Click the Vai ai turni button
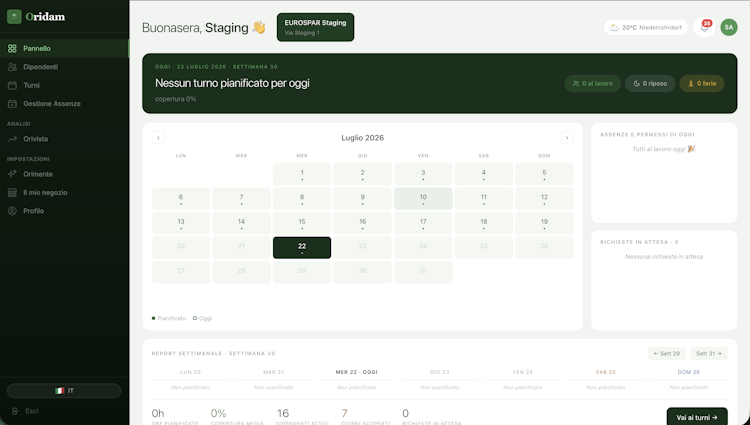 click(697, 417)
